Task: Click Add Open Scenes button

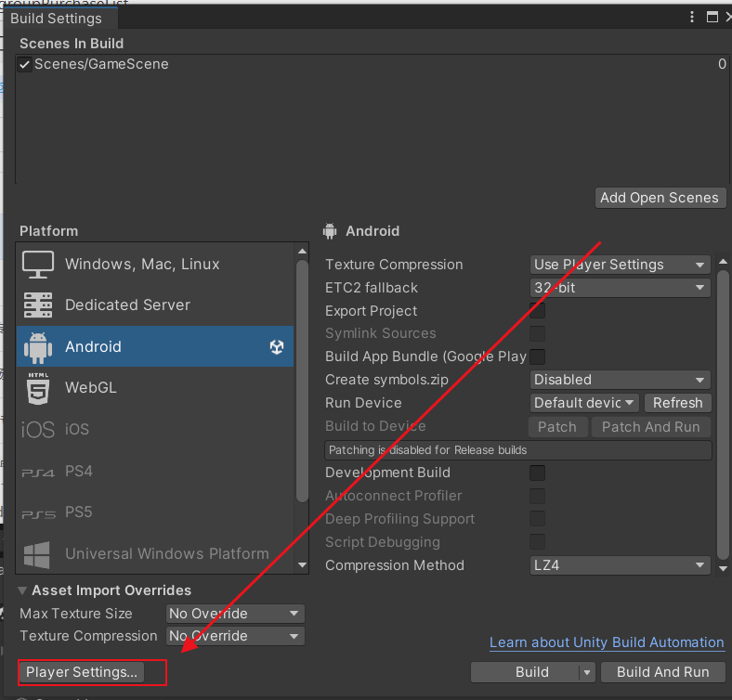Action: pyautogui.click(x=660, y=198)
